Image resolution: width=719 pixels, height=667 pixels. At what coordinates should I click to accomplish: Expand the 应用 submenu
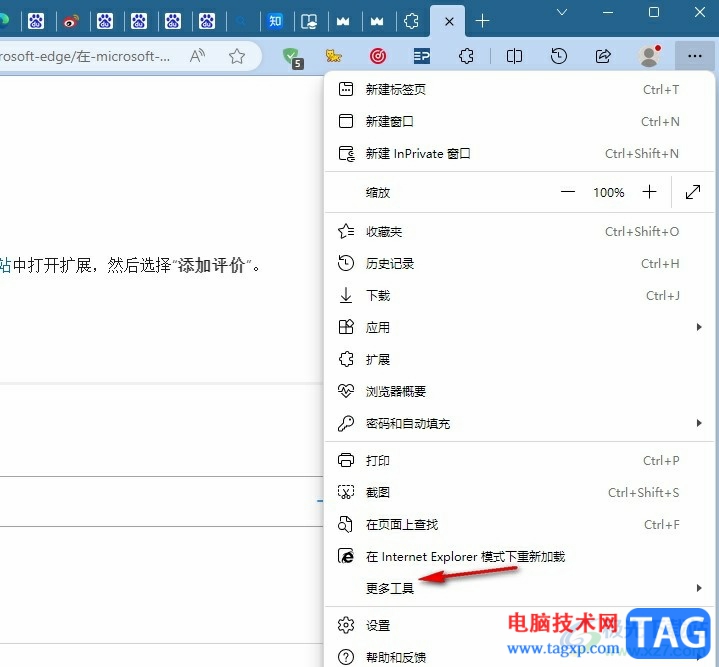coord(519,327)
